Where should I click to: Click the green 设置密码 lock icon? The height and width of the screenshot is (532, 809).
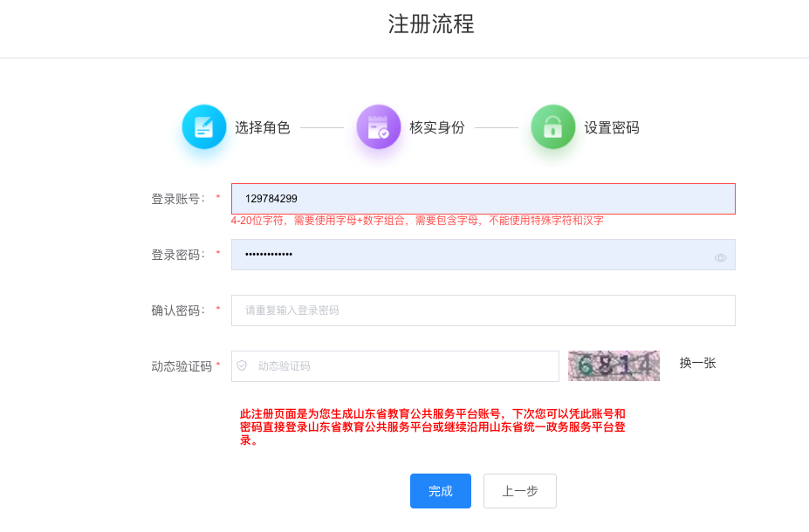coord(552,126)
